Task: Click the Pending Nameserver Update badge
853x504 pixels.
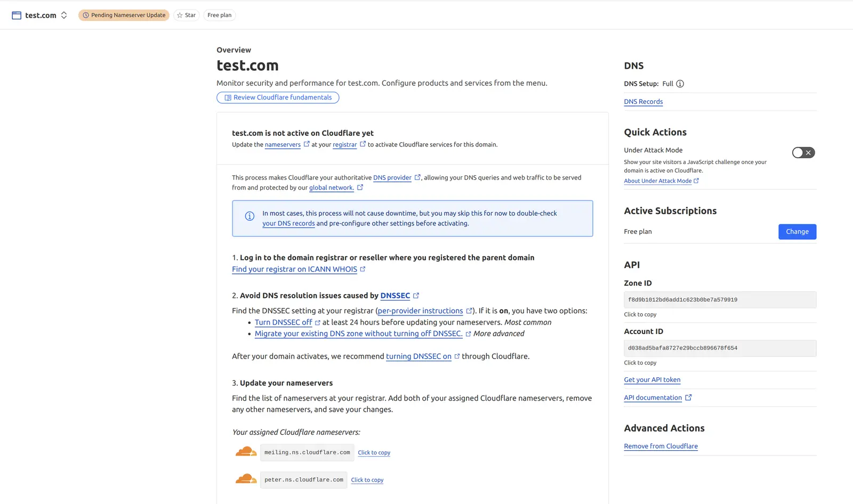Action: click(124, 15)
